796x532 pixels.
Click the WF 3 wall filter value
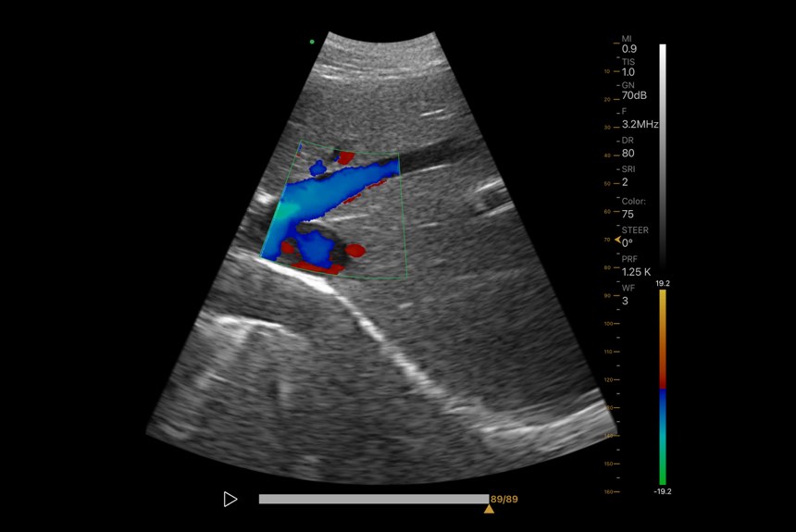(628, 295)
